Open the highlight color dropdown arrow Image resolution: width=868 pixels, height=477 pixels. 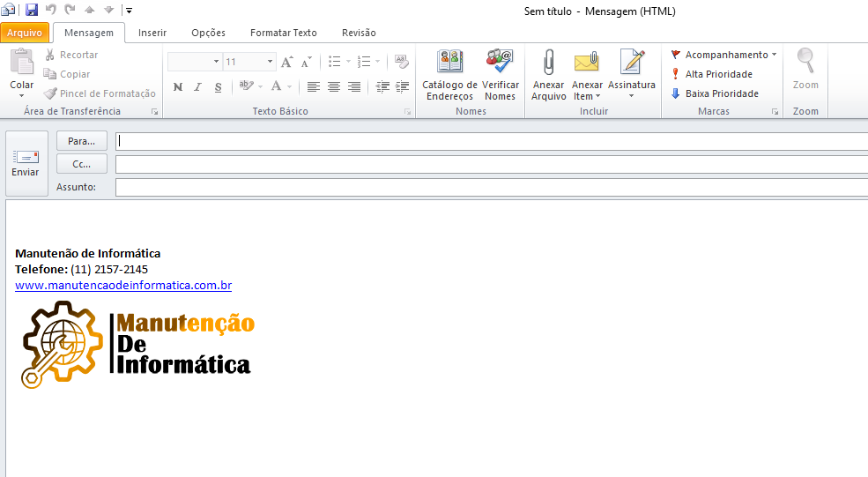pos(260,86)
